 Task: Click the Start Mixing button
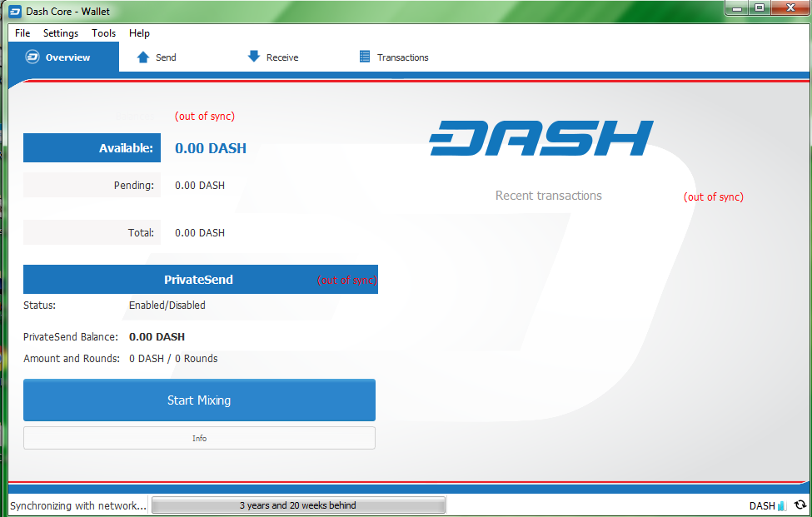click(x=199, y=400)
